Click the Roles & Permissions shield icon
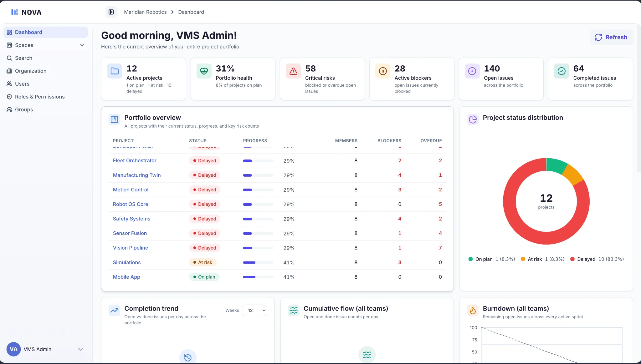 [9, 97]
